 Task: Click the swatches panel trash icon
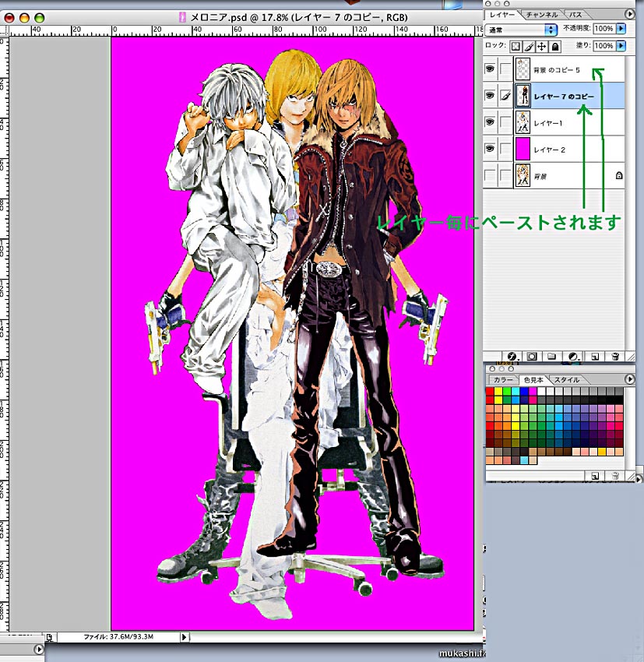[615, 476]
